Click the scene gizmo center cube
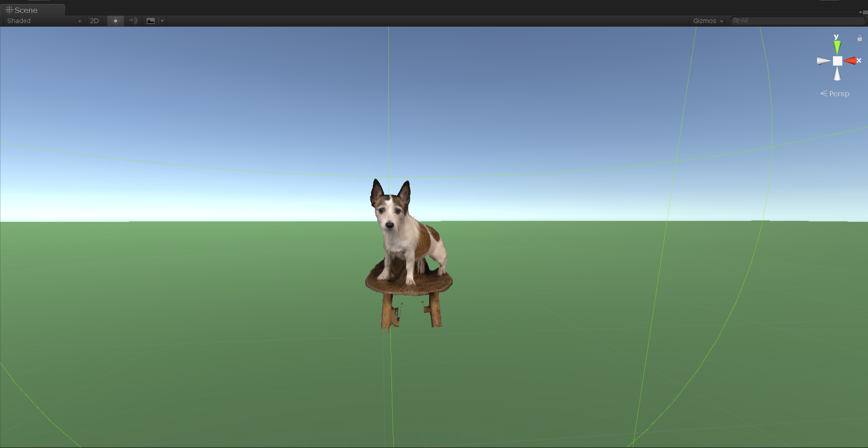This screenshot has width=868, height=448. click(x=837, y=61)
